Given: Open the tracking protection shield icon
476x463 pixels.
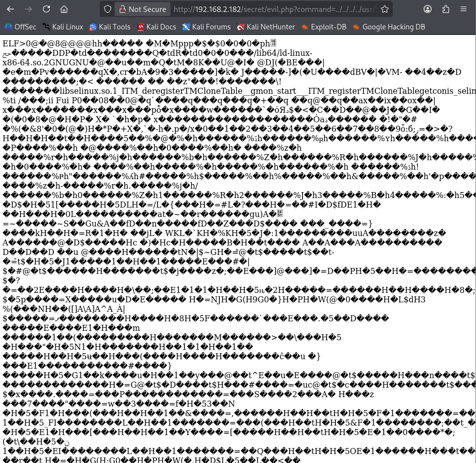Looking at the screenshot, I should point(107,9).
